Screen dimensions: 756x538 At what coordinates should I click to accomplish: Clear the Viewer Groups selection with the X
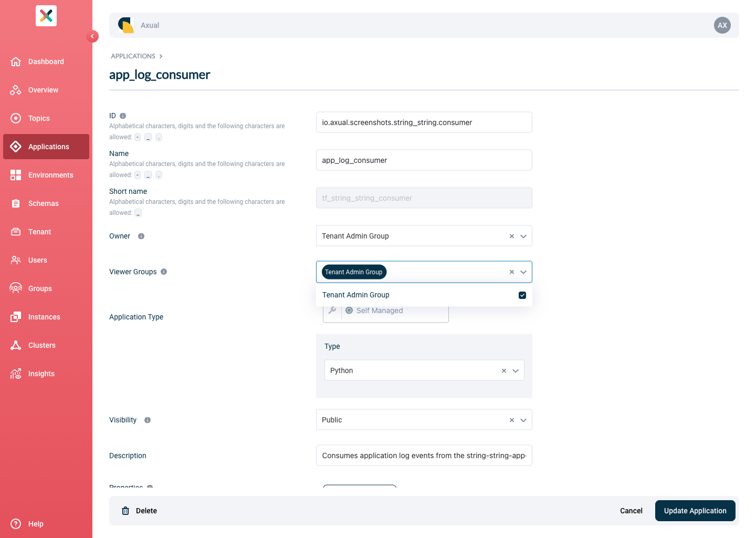click(512, 272)
